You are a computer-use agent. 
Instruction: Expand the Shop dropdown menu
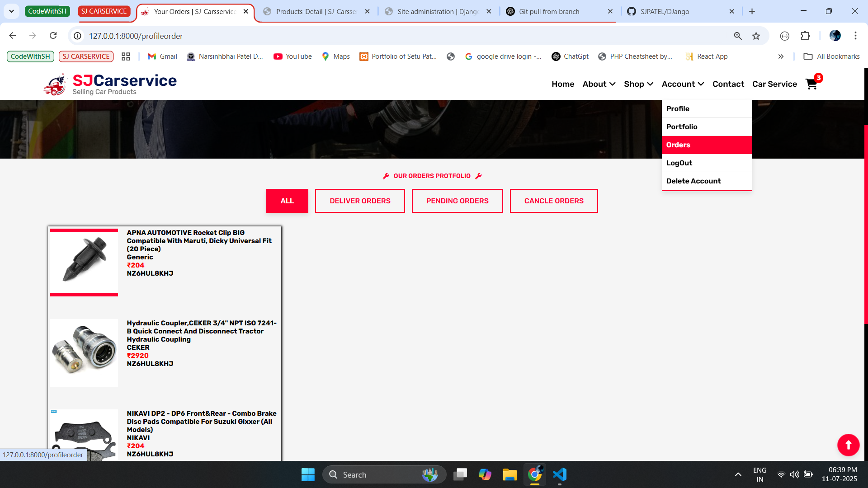pos(638,84)
